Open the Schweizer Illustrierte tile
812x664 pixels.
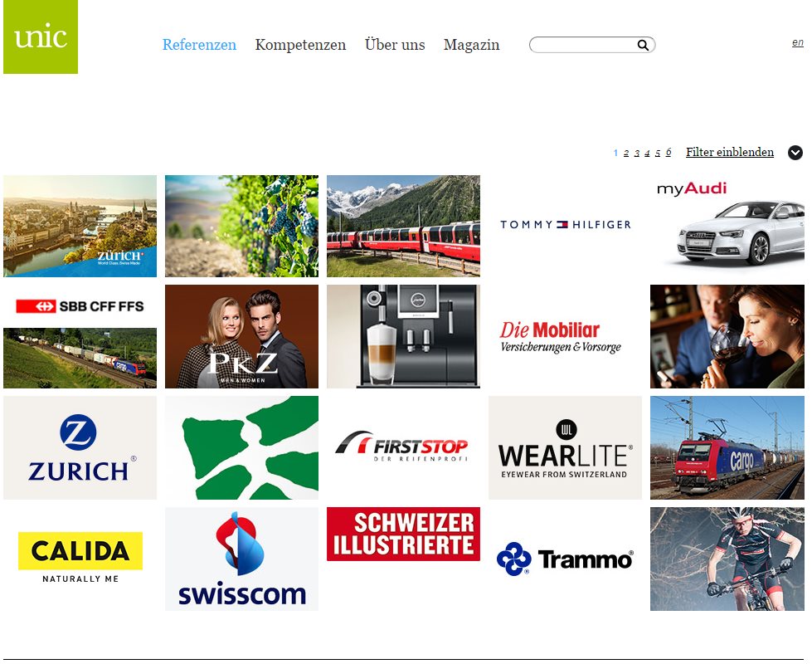tap(403, 534)
